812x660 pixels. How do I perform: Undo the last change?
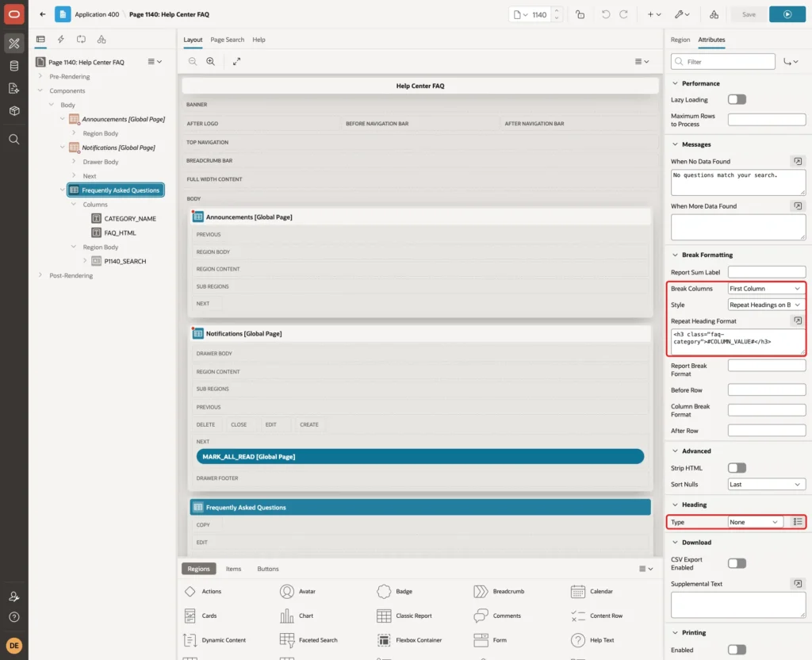click(x=605, y=14)
